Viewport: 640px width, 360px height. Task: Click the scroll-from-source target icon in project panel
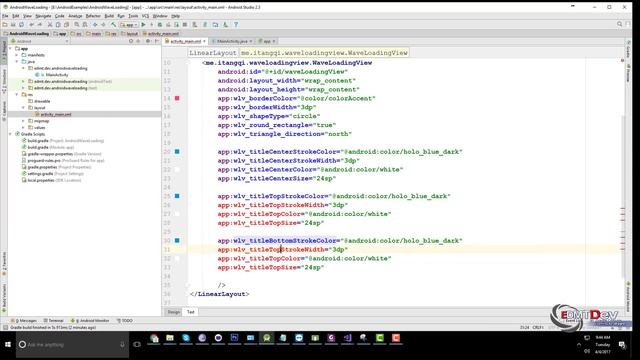131,41
